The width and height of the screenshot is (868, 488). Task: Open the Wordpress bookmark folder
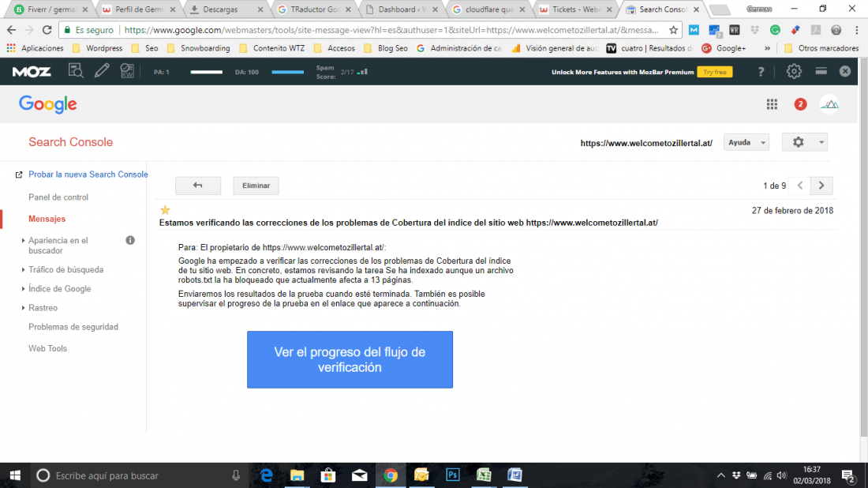(97, 48)
